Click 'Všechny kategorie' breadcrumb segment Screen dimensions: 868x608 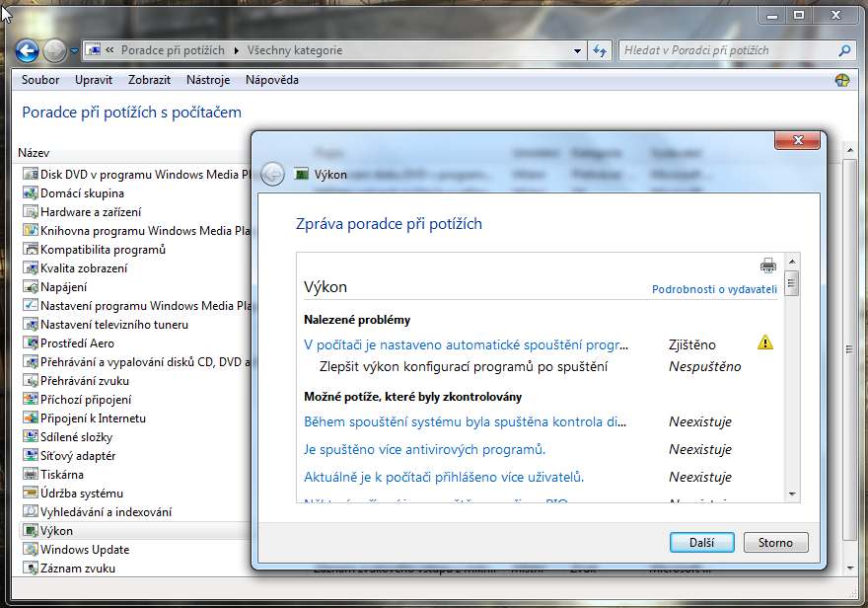tap(295, 50)
